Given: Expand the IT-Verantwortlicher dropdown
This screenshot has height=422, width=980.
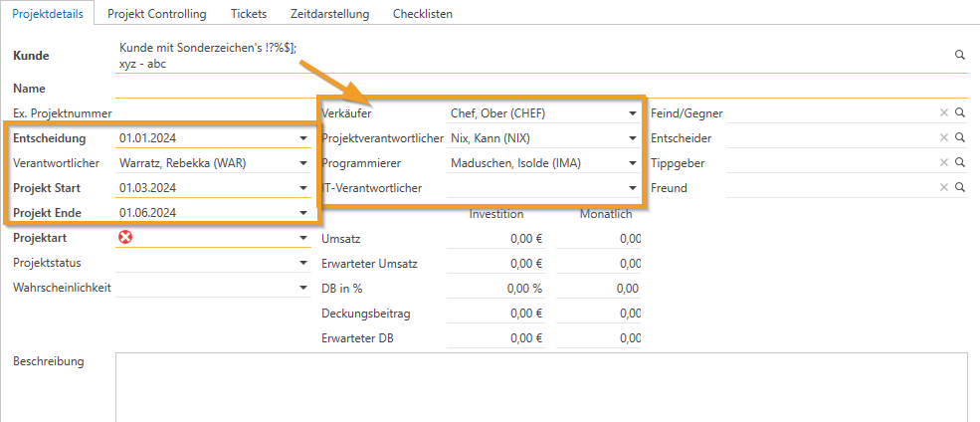Looking at the screenshot, I should pyautogui.click(x=633, y=187).
